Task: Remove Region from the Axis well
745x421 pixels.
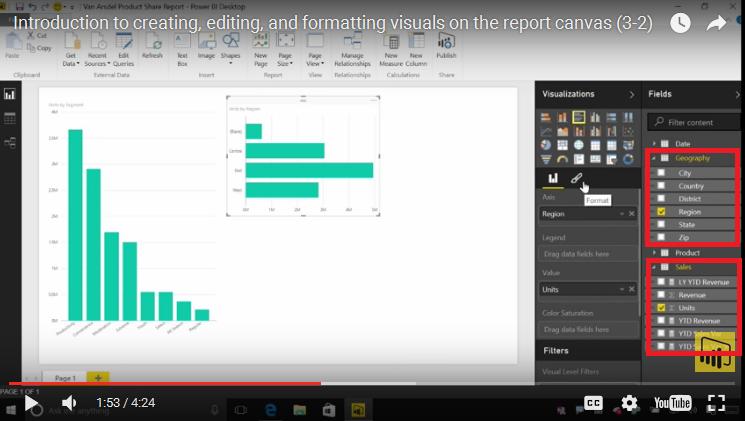Action: [632, 214]
